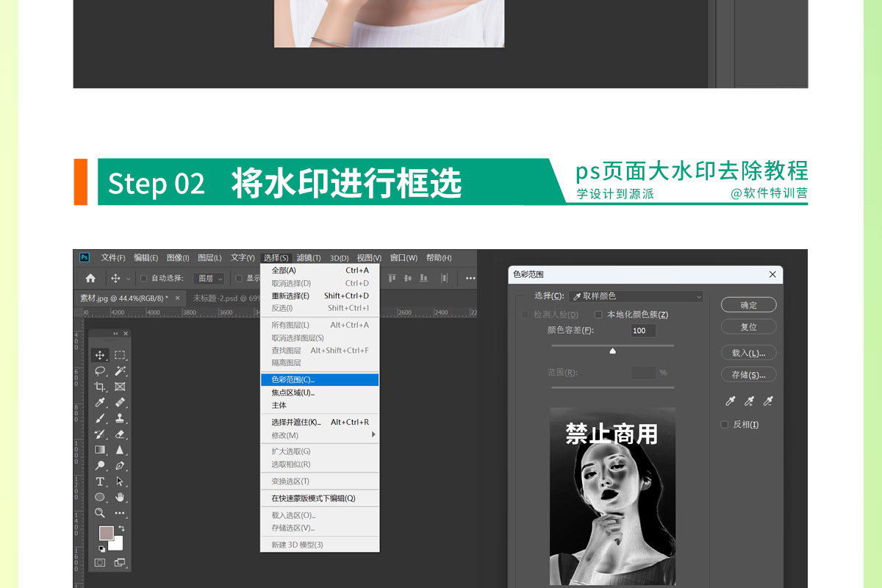Screen dimensions: 882x588
Task: Select the Zoom magnifier tool
Action: [100, 513]
